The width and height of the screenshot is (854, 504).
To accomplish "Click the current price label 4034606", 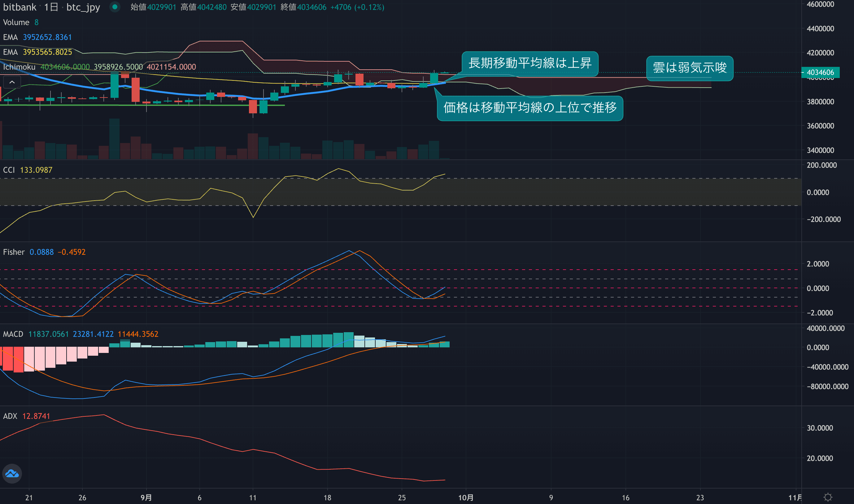I will coord(820,72).
